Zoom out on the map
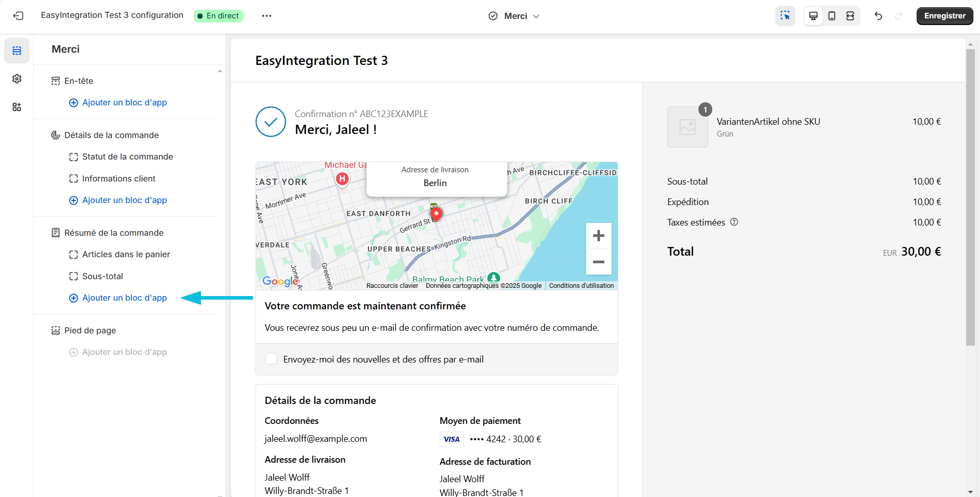This screenshot has width=980, height=497. [598, 262]
